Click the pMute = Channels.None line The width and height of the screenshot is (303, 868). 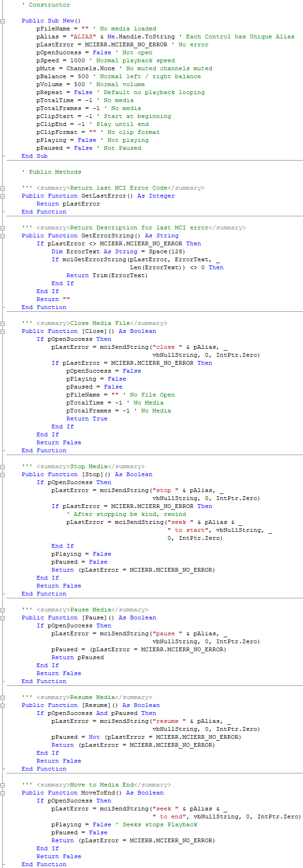(x=124, y=68)
